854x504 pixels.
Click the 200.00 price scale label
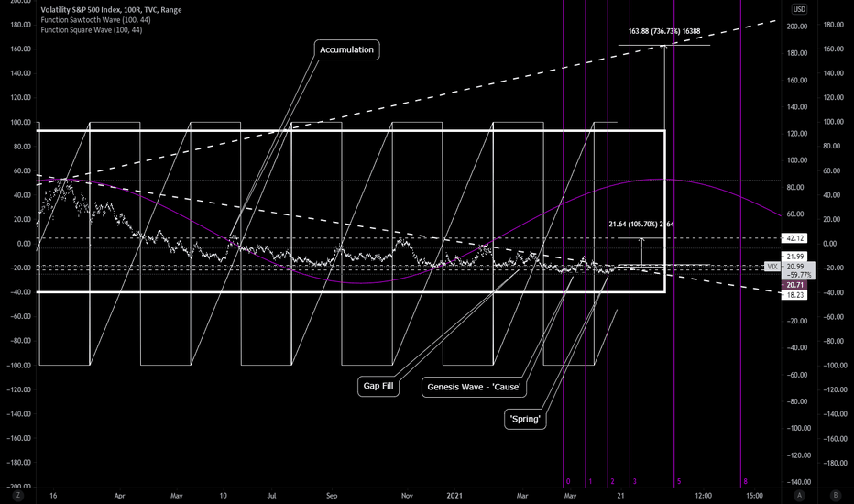797,27
